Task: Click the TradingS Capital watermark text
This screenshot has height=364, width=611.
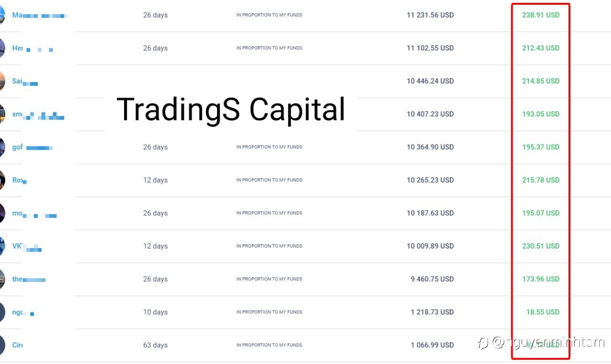Action: [x=231, y=110]
